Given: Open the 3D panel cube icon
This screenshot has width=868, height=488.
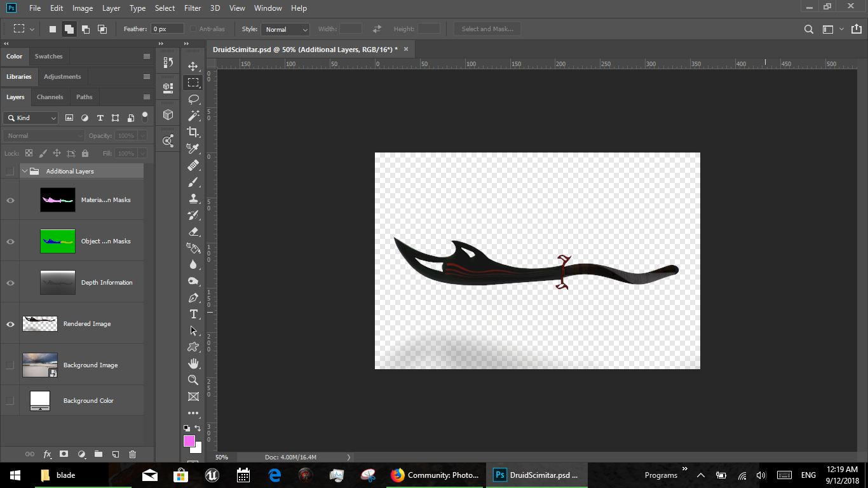Looking at the screenshot, I should [168, 114].
